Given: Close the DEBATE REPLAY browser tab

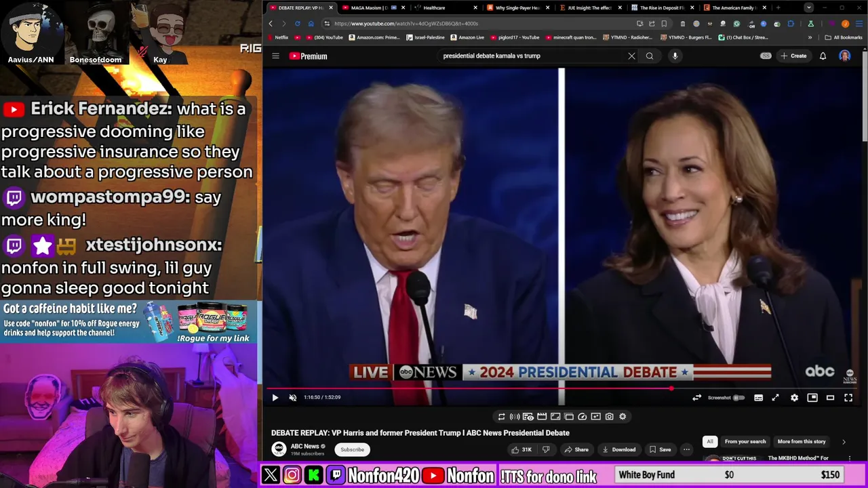Looking at the screenshot, I should click(x=331, y=7).
